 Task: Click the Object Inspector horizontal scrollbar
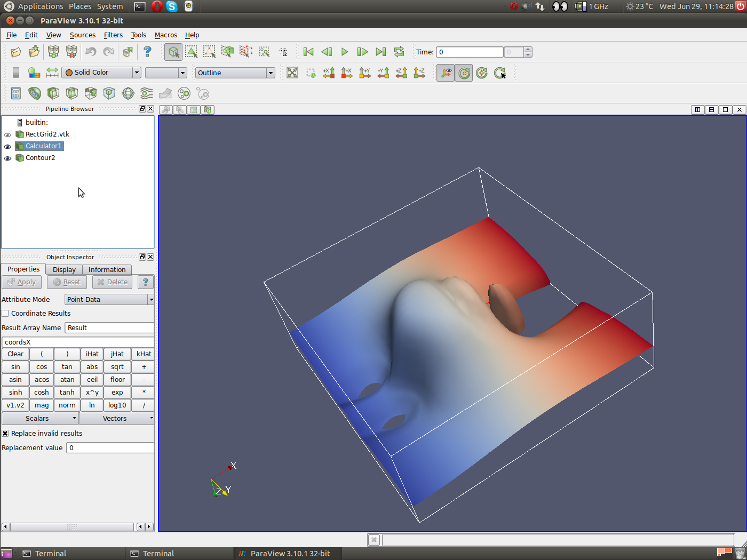point(72,527)
